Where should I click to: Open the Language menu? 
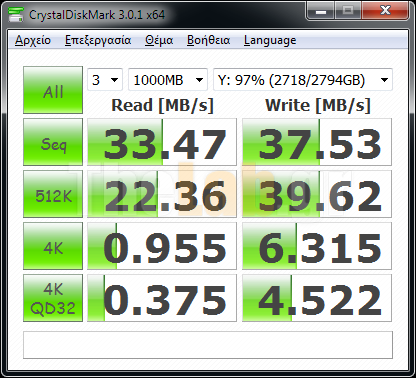(x=270, y=40)
